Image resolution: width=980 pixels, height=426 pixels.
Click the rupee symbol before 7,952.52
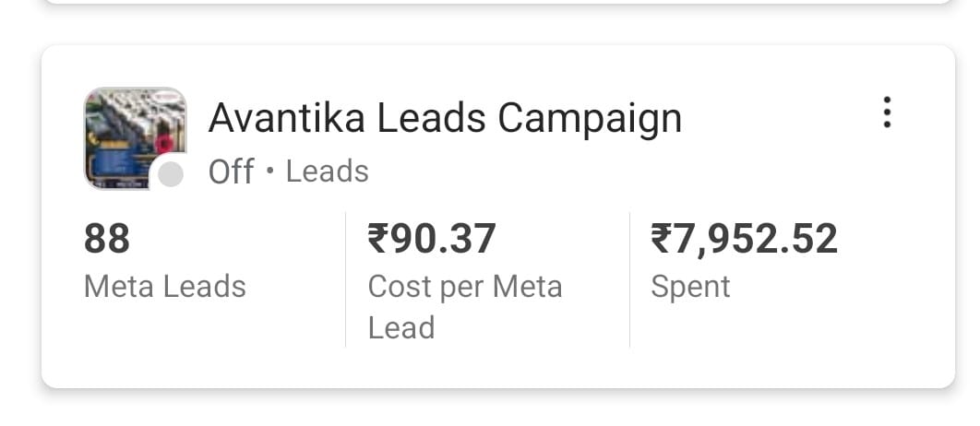point(660,239)
